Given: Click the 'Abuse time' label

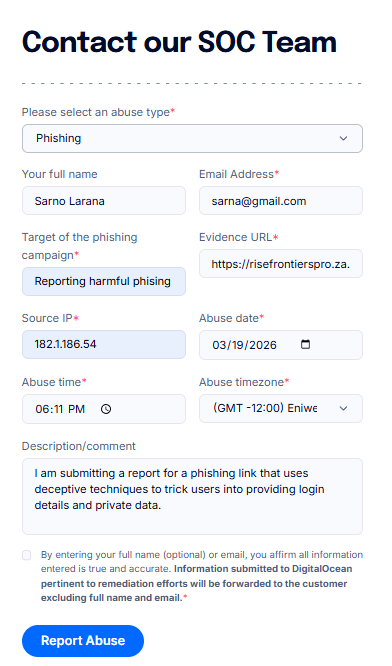Looking at the screenshot, I should click(x=54, y=382).
